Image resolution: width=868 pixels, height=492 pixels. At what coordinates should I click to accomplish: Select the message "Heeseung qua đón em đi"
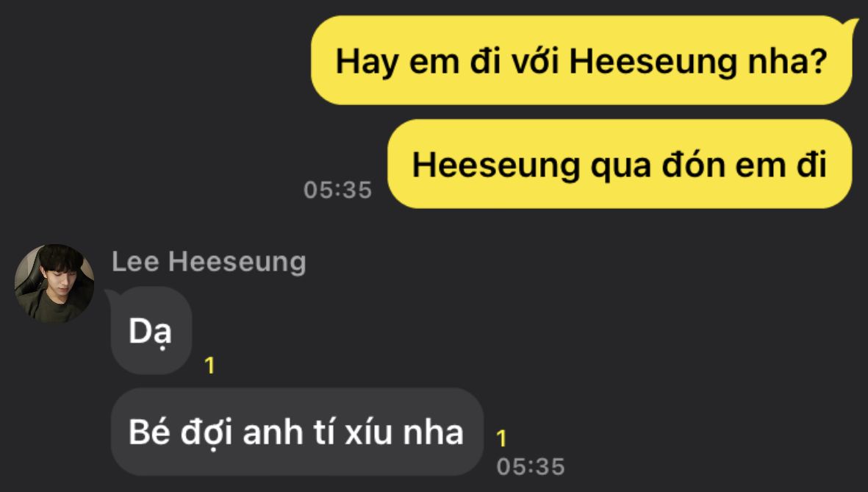pyautogui.click(x=620, y=164)
